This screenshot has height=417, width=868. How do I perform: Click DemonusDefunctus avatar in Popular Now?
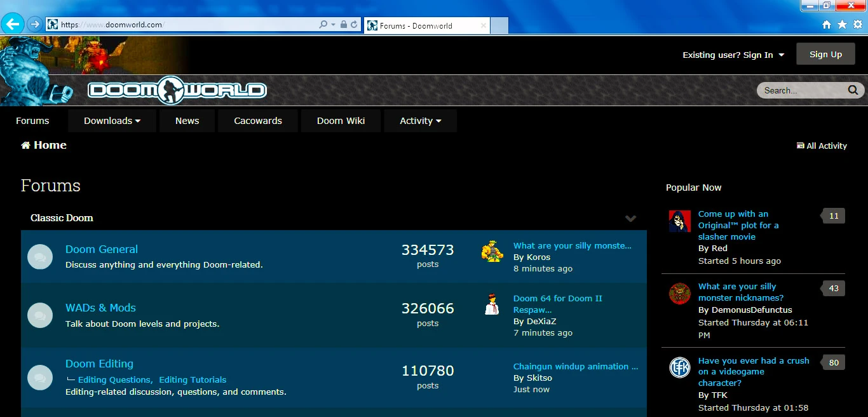coord(680,294)
